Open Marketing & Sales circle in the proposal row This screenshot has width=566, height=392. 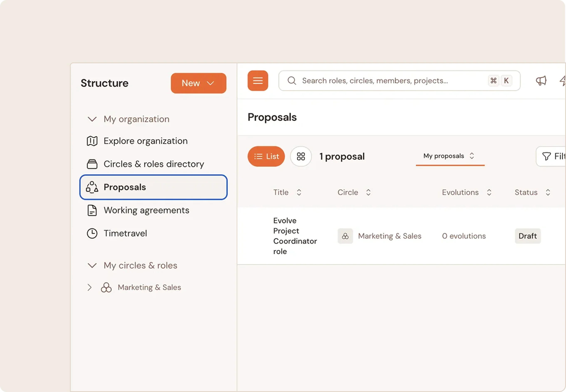click(390, 236)
